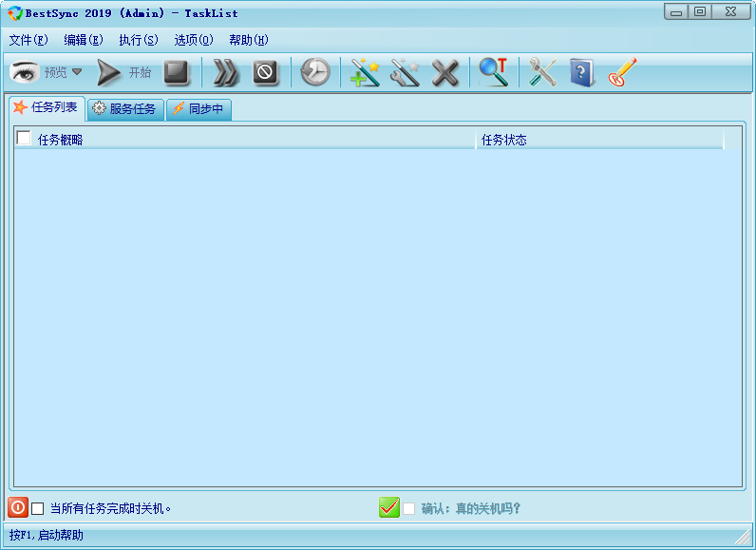Image resolution: width=756 pixels, height=550 pixels.
Task: Switch to the 服务任务 tab
Action: tap(125, 109)
